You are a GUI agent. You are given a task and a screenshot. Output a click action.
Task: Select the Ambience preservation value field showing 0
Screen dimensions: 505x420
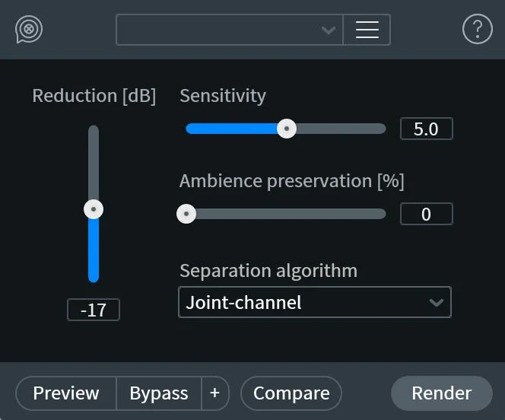coord(426,214)
